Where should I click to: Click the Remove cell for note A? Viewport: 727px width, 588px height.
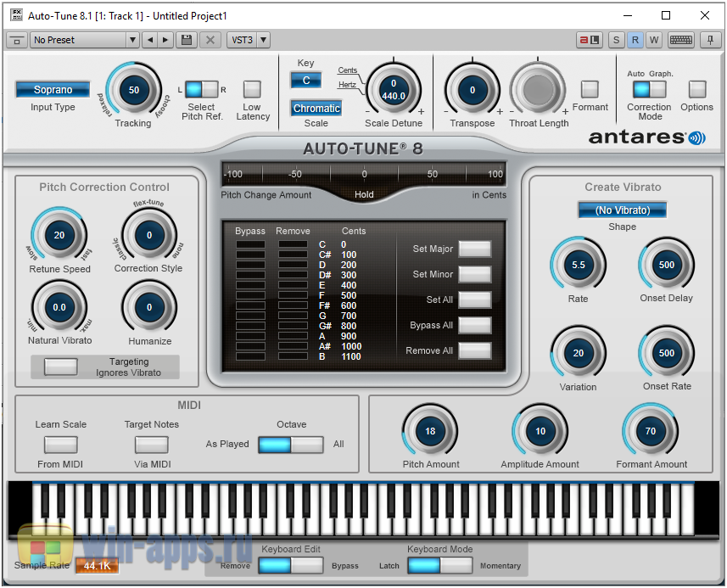293,336
